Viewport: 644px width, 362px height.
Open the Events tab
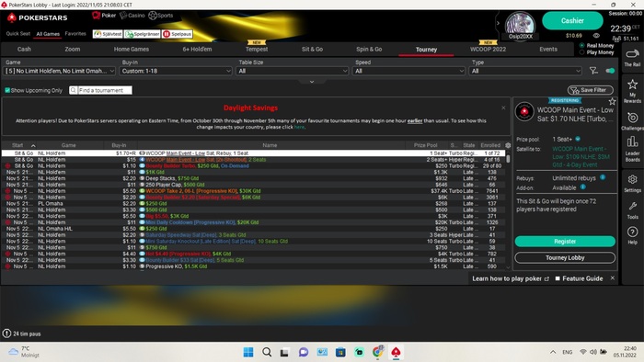point(548,50)
